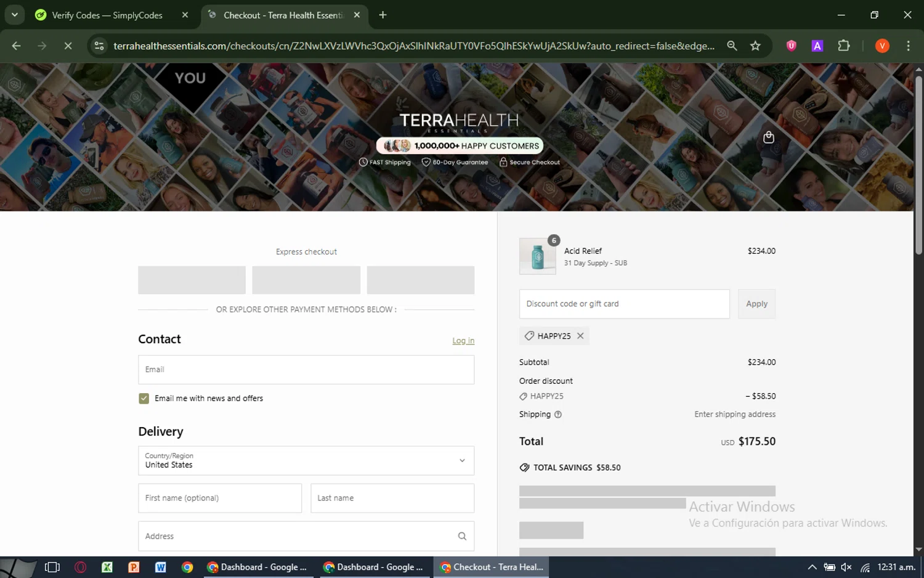Click the Secure Checkout badge

[530, 162]
